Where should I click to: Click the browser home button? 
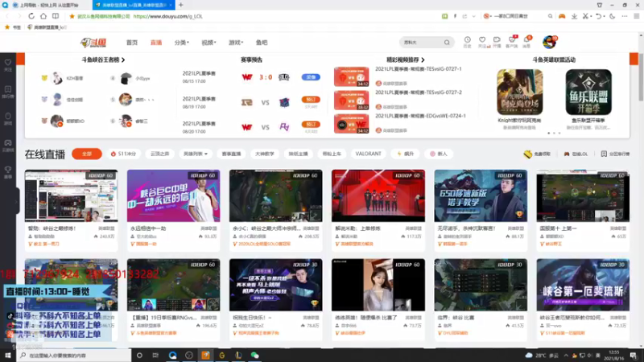point(43,16)
